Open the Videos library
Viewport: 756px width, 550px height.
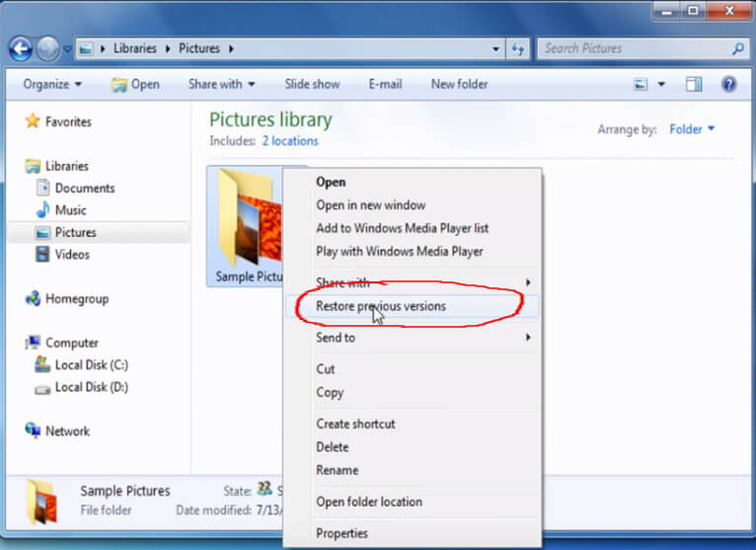tap(72, 255)
